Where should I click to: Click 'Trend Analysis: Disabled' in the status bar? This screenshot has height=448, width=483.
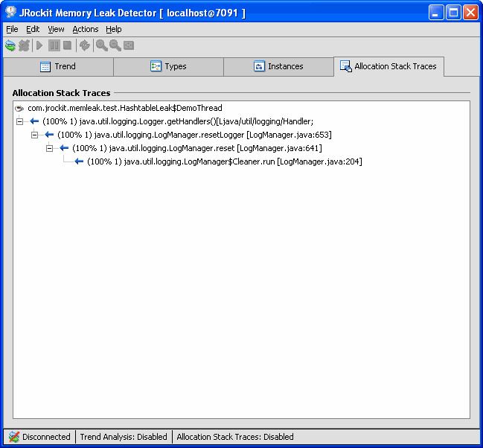[x=124, y=437]
